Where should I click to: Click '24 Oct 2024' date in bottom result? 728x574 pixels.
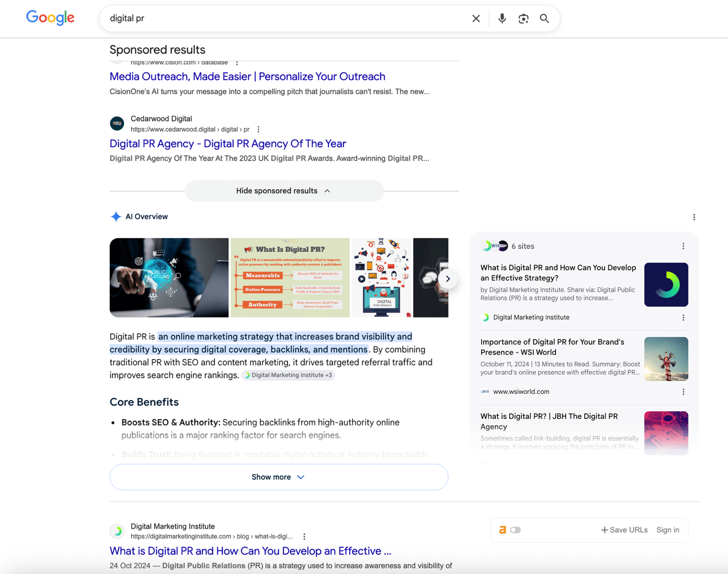pyautogui.click(x=130, y=566)
